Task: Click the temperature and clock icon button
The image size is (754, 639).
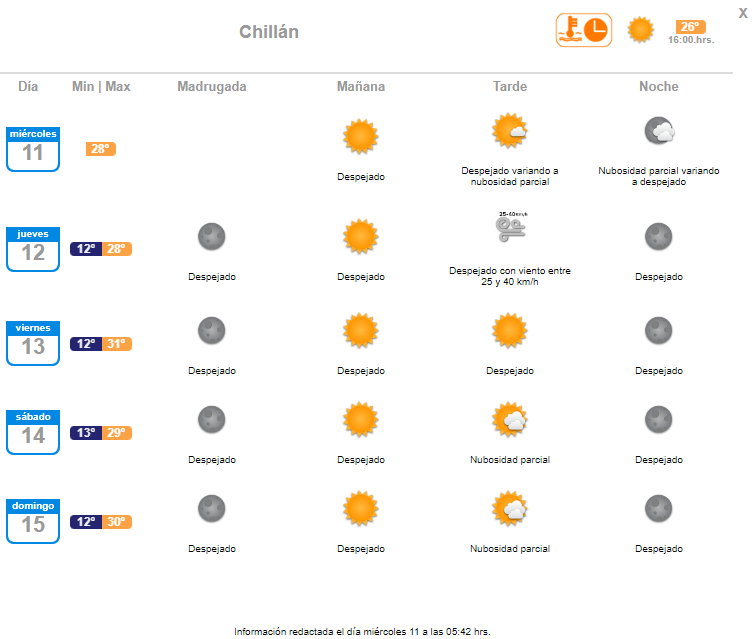Action: coord(583,30)
